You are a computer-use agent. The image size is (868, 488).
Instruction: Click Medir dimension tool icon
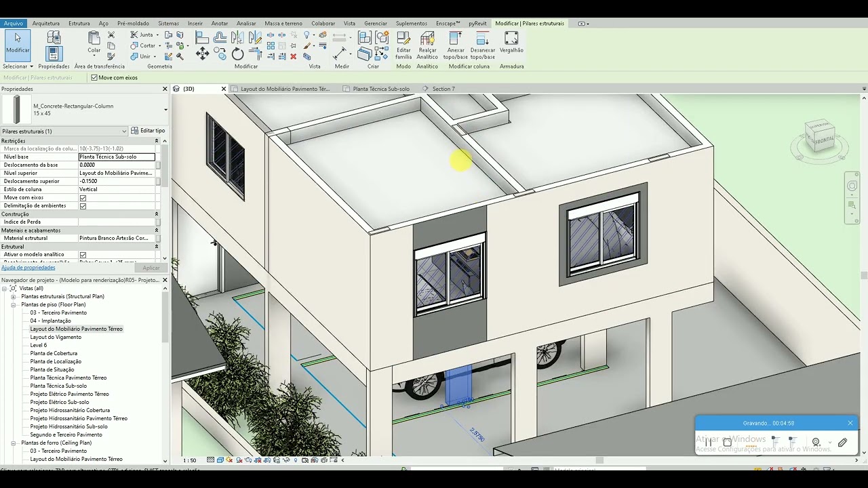click(340, 53)
